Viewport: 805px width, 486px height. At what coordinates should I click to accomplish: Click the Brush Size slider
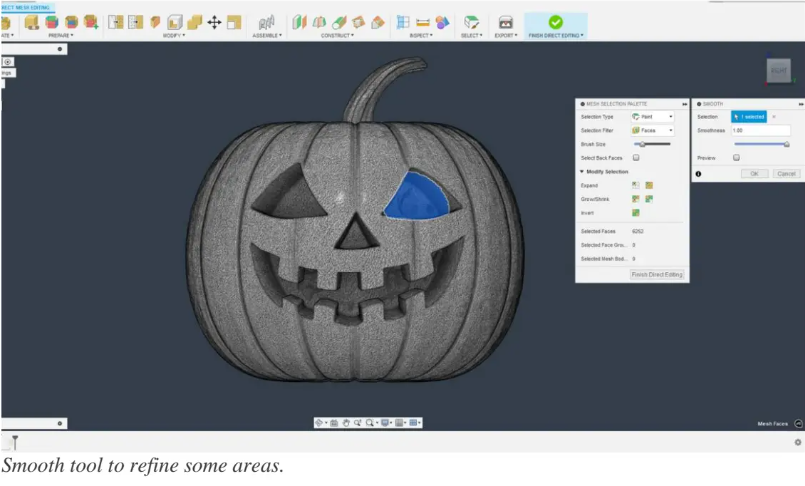tap(652, 145)
